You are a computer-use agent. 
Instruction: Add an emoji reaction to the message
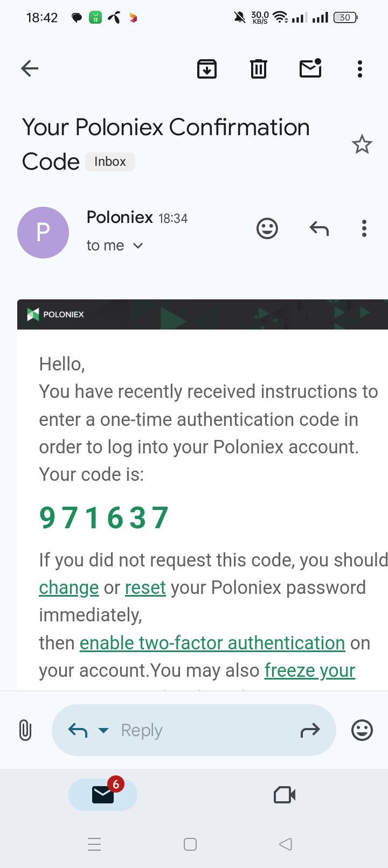coord(267,228)
